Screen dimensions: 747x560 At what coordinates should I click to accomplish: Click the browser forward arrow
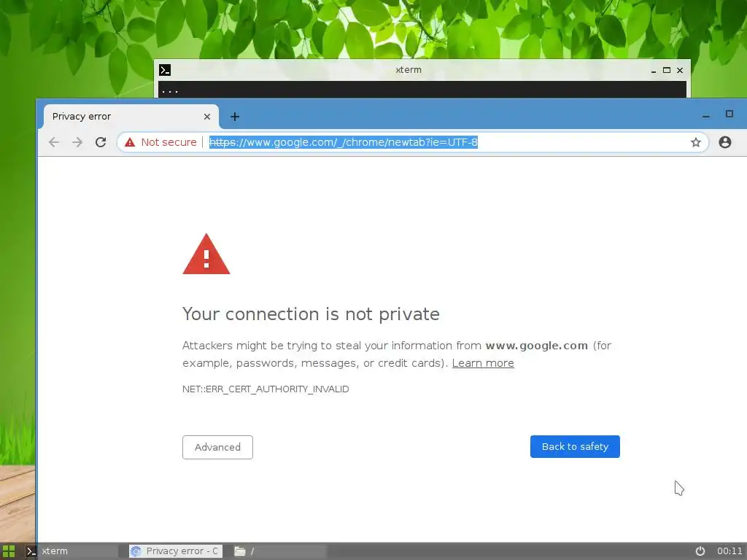[x=77, y=142]
